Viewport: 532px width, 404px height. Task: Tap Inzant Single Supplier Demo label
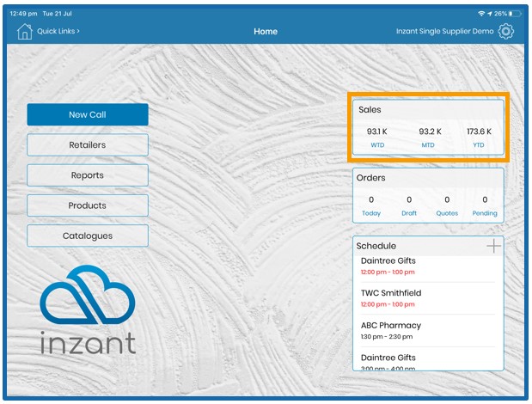point(444,31)
